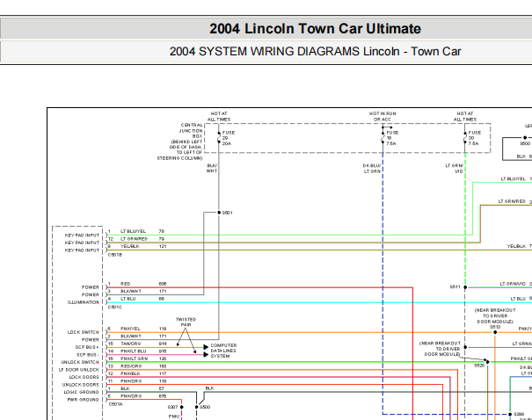
Task: Click the '2004 Lincoln Town Car Ultimate' title
Action: [315, 29]
